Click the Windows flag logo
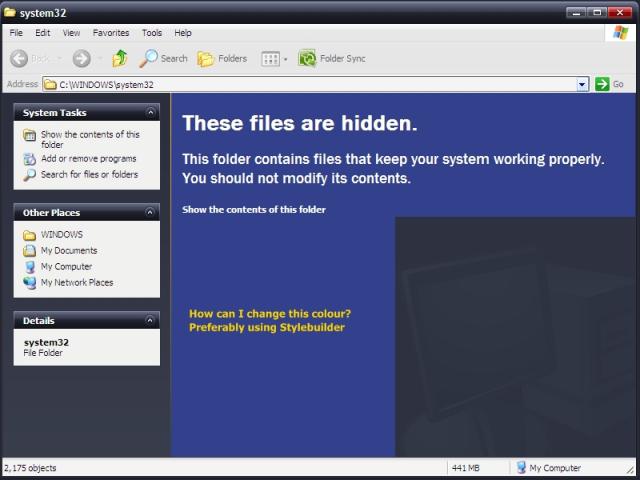The image size is (640, 480). [x=620, y=33]
